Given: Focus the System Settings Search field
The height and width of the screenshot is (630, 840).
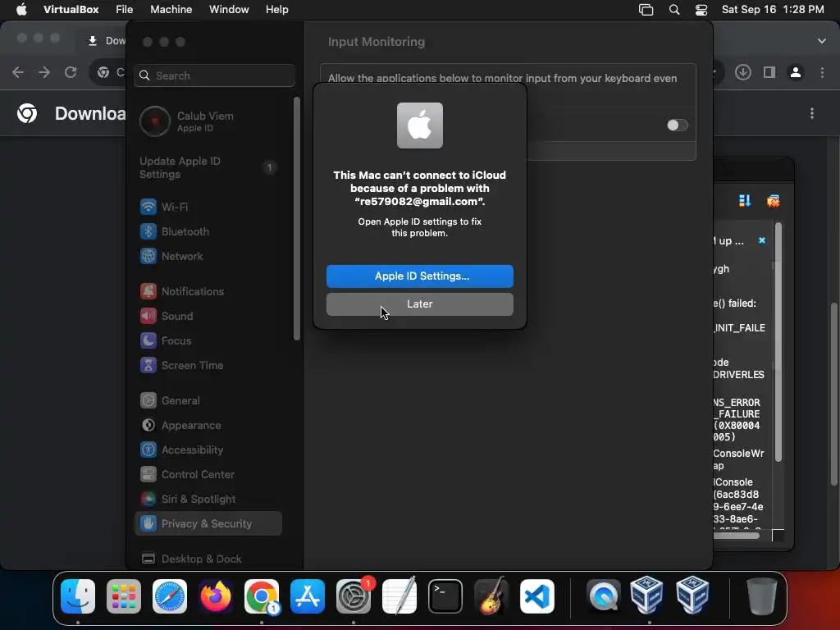Looking at the screenshot, I should click(214, 75).
